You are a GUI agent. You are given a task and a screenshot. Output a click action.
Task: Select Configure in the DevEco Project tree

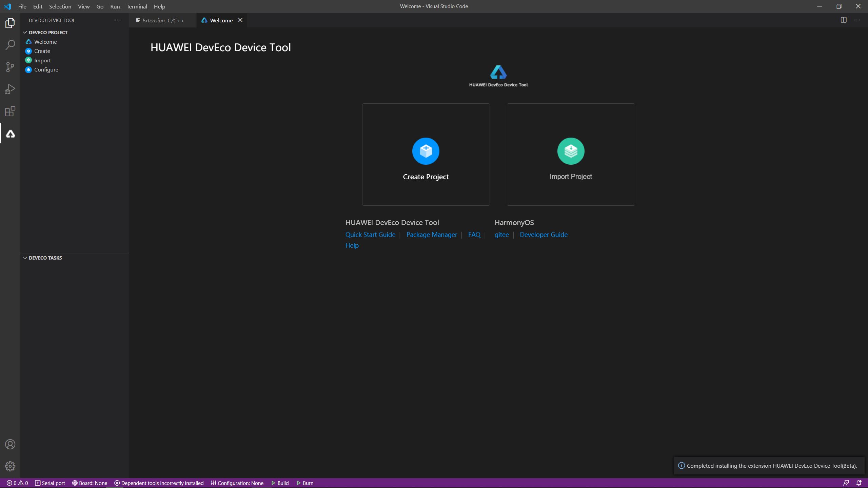(x=74, y=69)
